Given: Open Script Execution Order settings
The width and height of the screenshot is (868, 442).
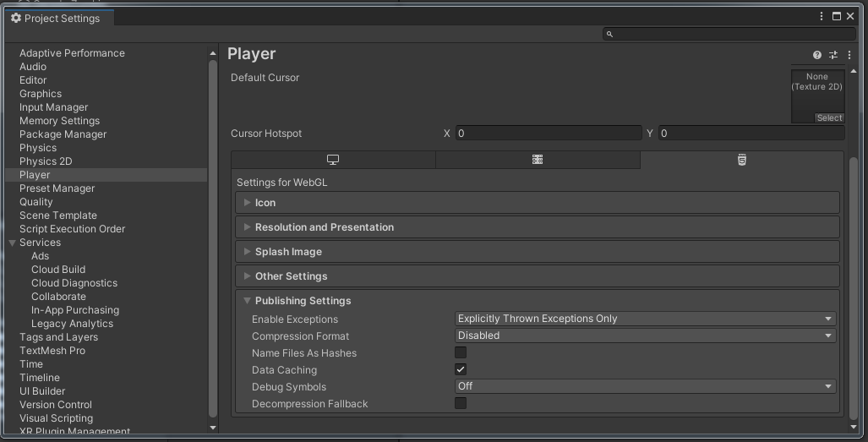Looking at the screenshot, I should tap(72, 229).
